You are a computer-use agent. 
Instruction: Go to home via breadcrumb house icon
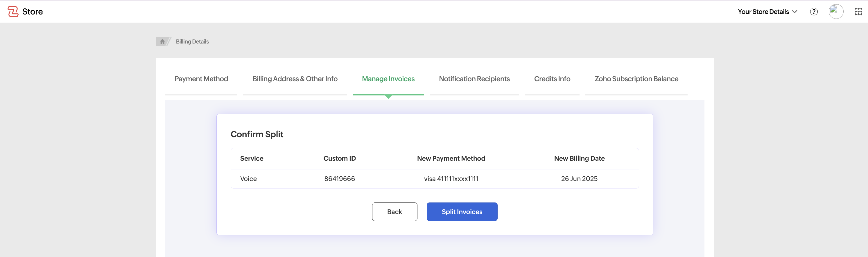[x=162, y=41]
